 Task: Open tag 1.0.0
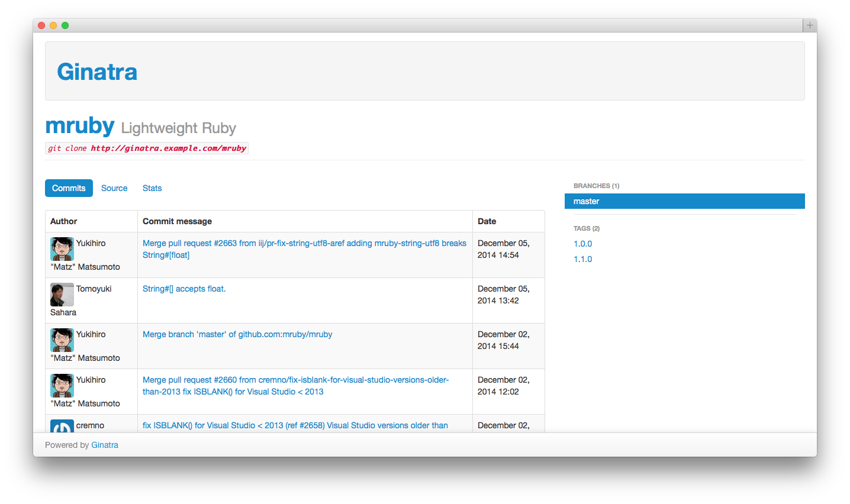(x=582, y=244)
